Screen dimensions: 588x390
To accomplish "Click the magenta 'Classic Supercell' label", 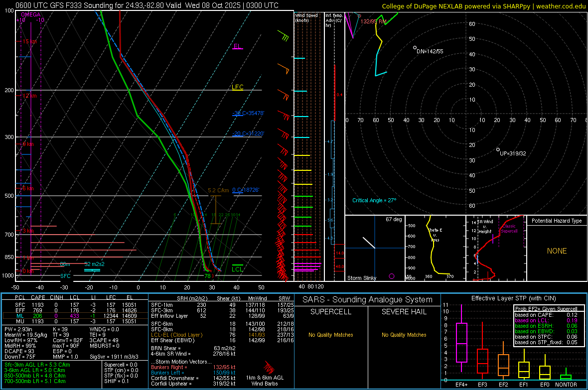I will 509,229.
